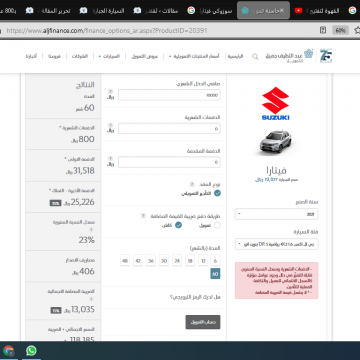Open the manufacture year dropdown
The width and height of the screenshot is (360, 360).
coord(276,214)
